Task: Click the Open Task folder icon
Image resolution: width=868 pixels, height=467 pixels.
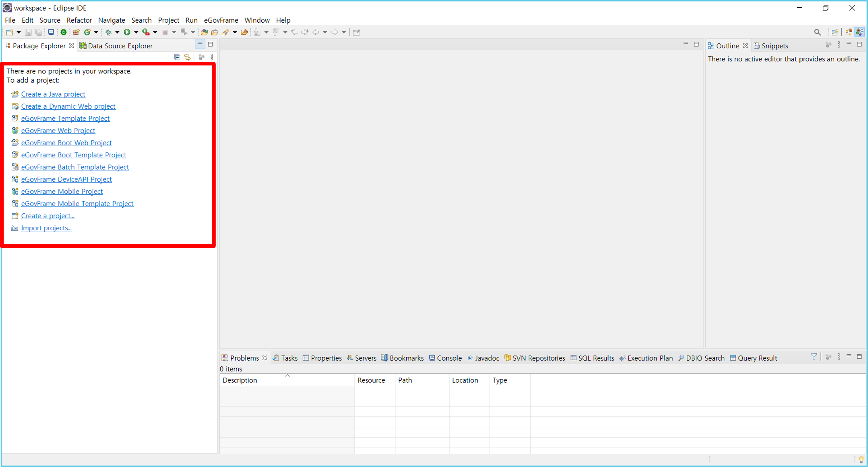Action: (x=215, y=32)
